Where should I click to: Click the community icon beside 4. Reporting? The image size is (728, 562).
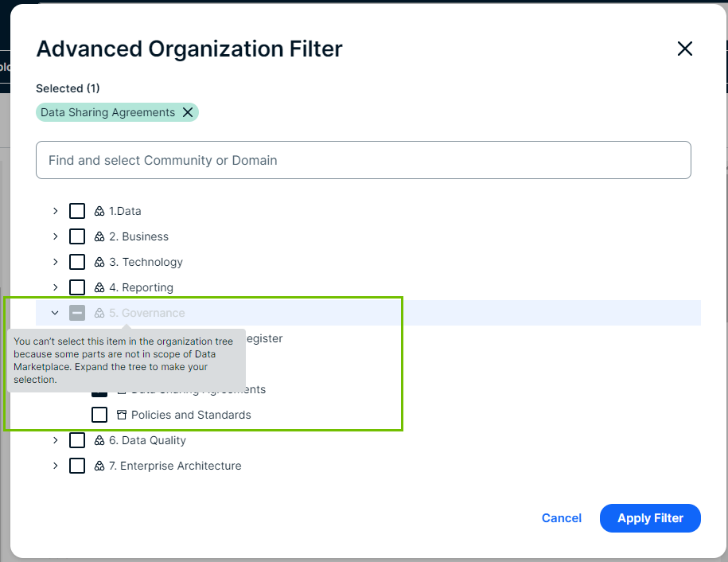99,287
